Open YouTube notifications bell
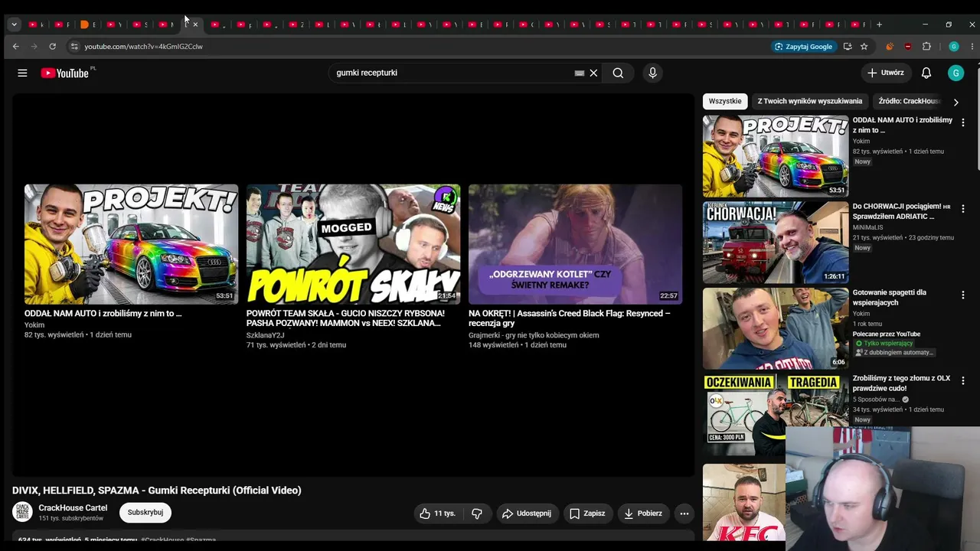The height and width of the screenshot is (551, 980). (x=926, y=73)
